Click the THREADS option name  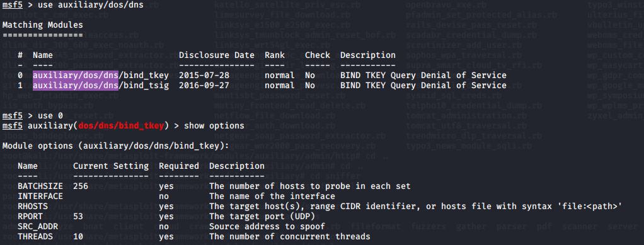pos(35,236)
